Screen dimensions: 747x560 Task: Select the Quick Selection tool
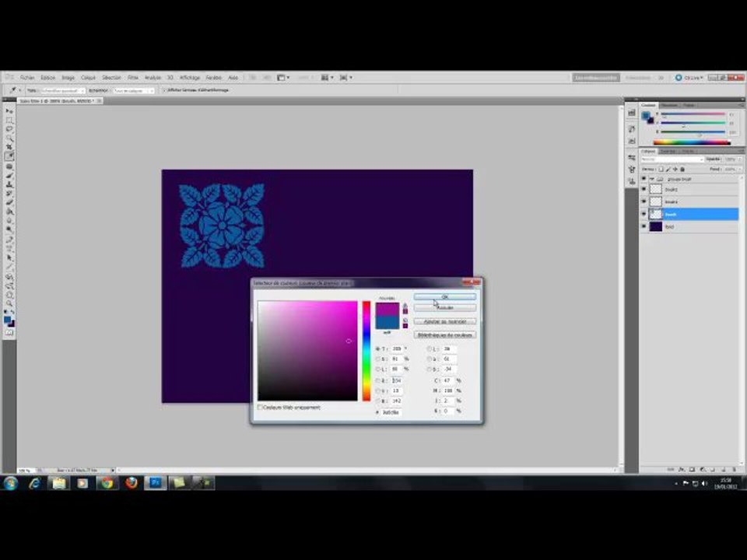(9, 138)
